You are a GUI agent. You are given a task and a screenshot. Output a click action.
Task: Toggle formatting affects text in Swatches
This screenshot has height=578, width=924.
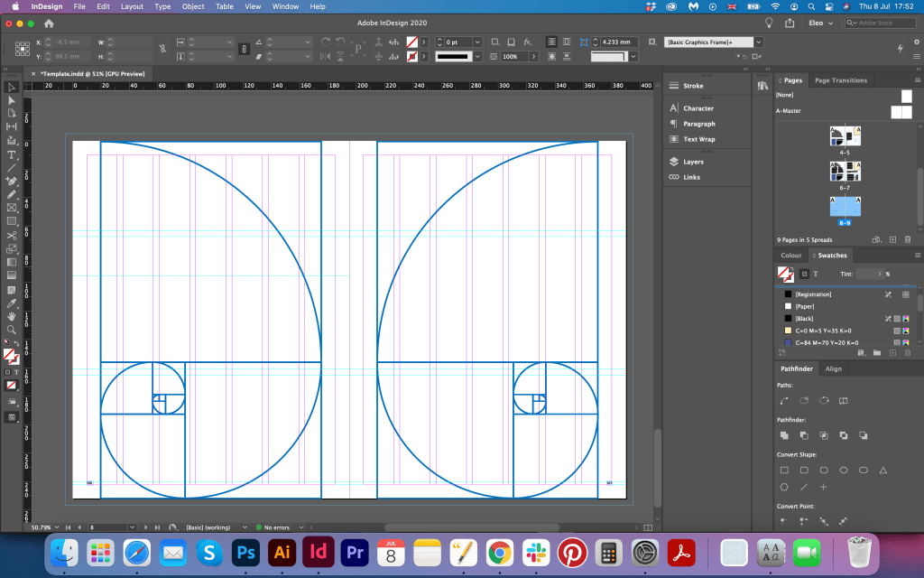pyautogui.click(x=816, y=274)
